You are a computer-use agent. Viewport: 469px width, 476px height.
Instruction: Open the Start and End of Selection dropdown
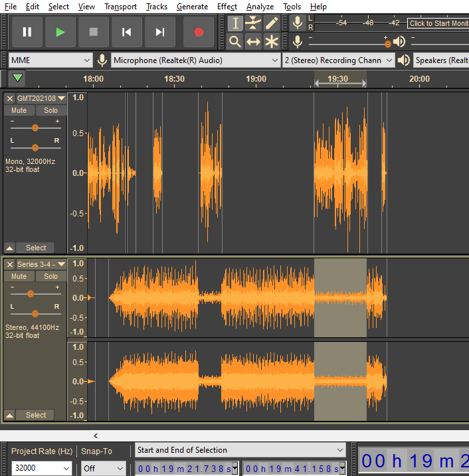point(240,450)
